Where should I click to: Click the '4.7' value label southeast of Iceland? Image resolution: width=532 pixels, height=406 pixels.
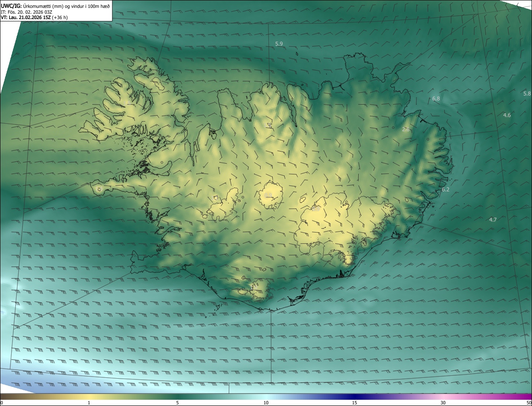coord(493,220)
